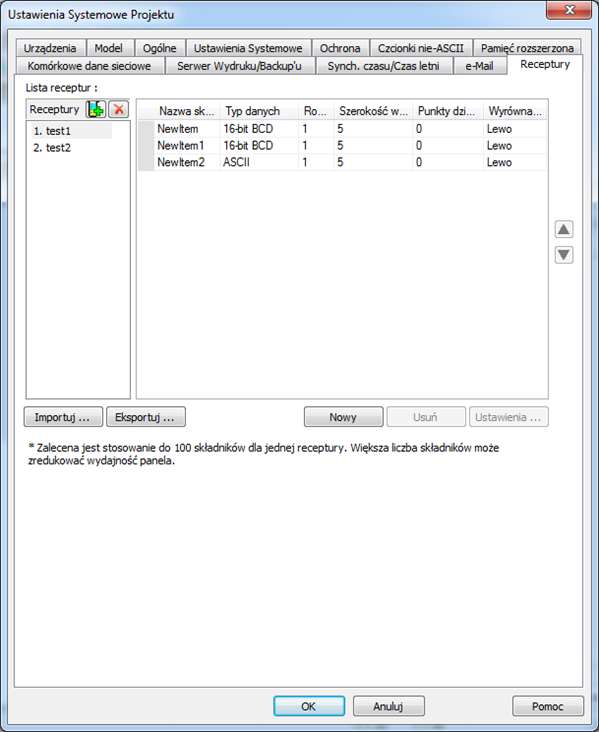Click Lewo alignment in the NewItem row

click(515, 129)
